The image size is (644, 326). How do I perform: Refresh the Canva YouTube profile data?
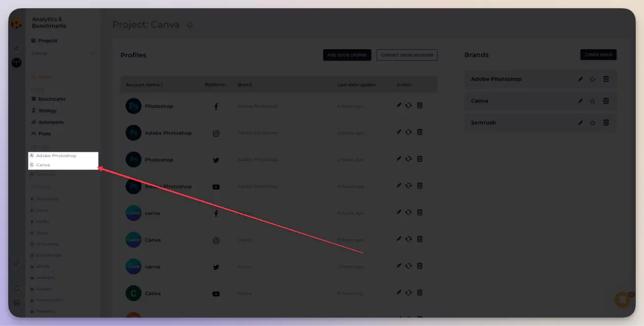(x=409, y=293)
